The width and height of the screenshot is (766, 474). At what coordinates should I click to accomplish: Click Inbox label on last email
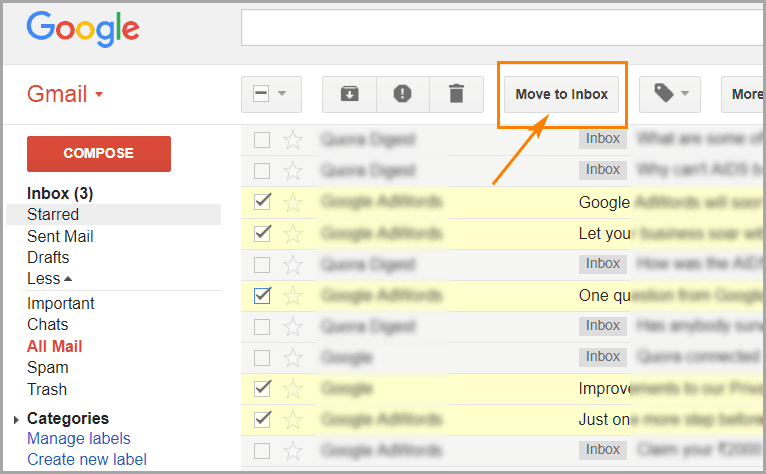[x=603, y=450]
